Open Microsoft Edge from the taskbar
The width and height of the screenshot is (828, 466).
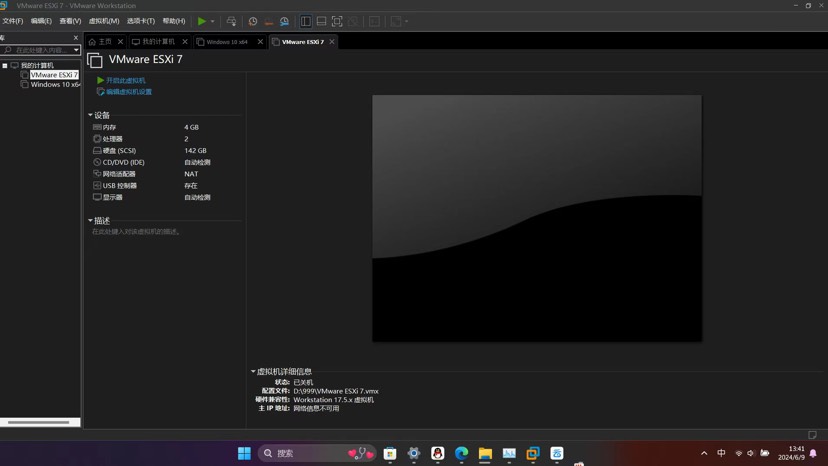click(461, 453)
